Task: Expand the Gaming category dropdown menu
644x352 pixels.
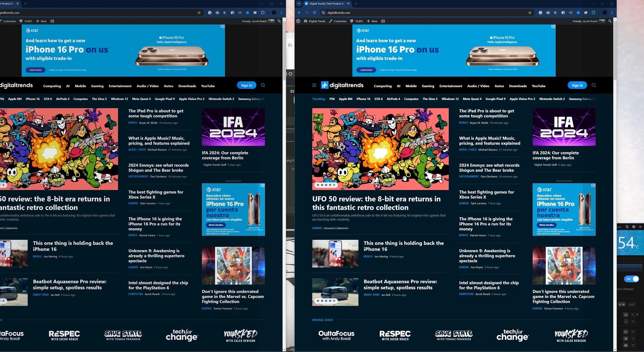Action: [428, 86]
